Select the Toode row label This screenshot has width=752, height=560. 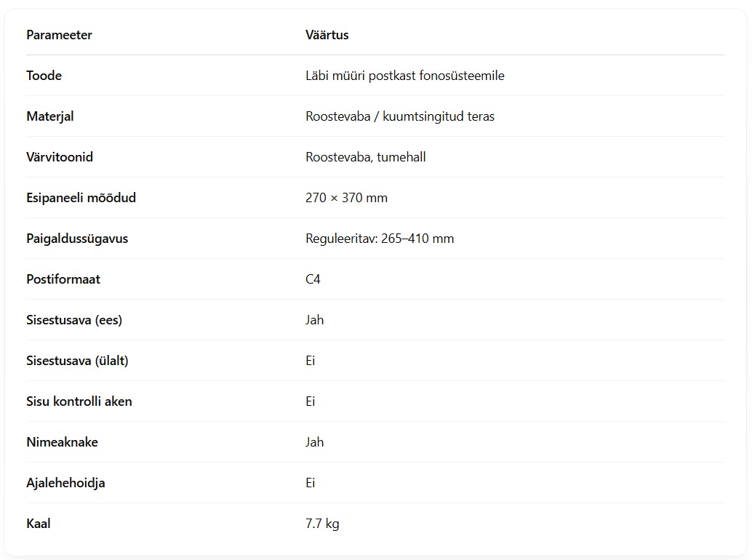coord(44,76)
